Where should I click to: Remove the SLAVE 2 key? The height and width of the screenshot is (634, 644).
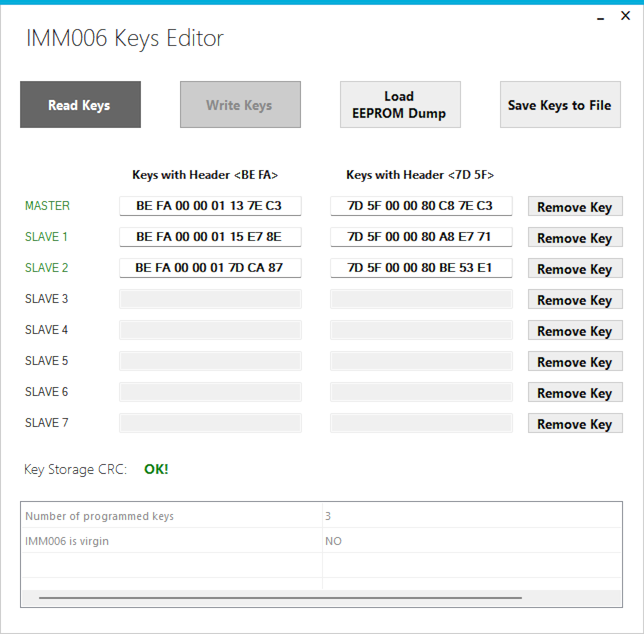pyautogui.click(x=575, y=269)
